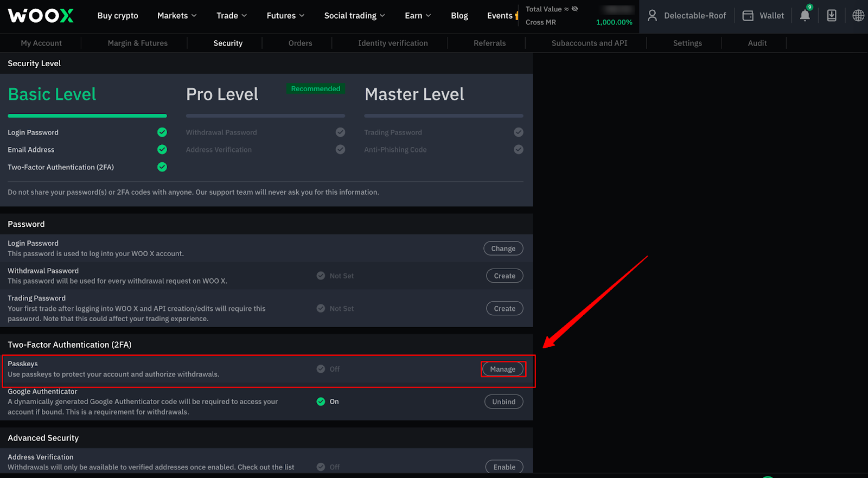Click the Email Address green check icon
868x478 pixels.
(x=162, y=149)
